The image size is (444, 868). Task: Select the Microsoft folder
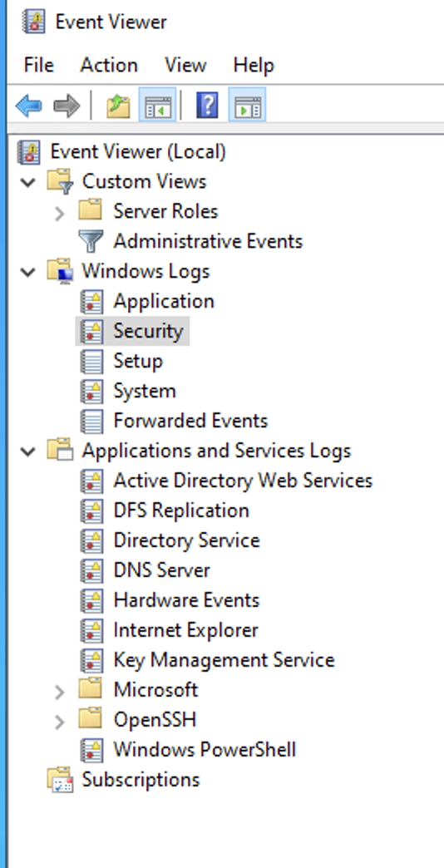155,690
